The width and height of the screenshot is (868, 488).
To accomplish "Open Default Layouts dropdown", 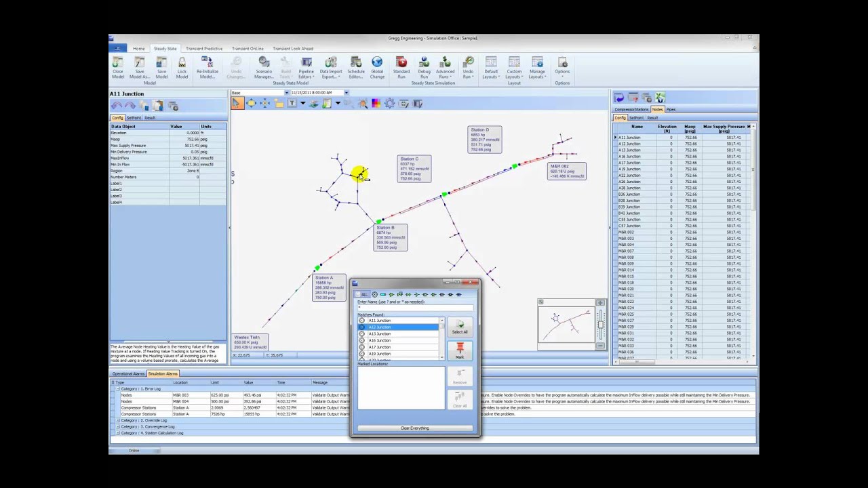I will pos(491,68).
